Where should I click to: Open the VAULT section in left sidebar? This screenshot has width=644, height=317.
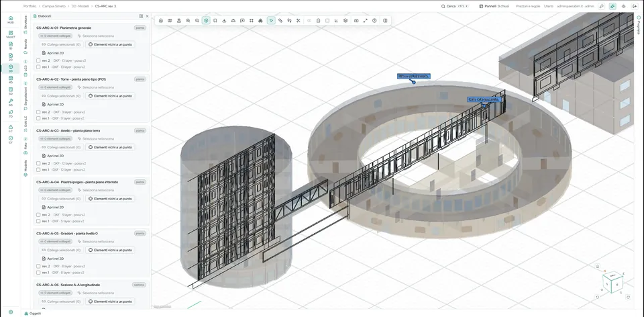pos(11,34)
